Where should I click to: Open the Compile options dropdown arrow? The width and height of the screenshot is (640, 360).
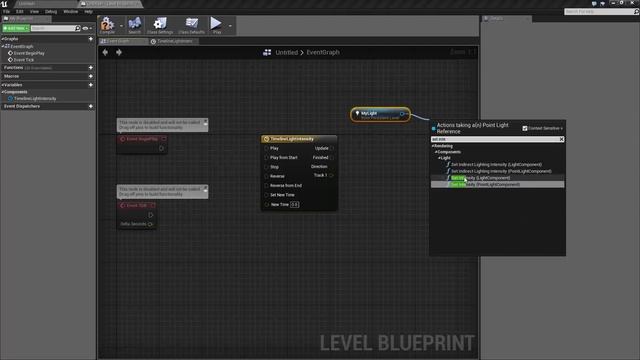click(x=121, y=26)
